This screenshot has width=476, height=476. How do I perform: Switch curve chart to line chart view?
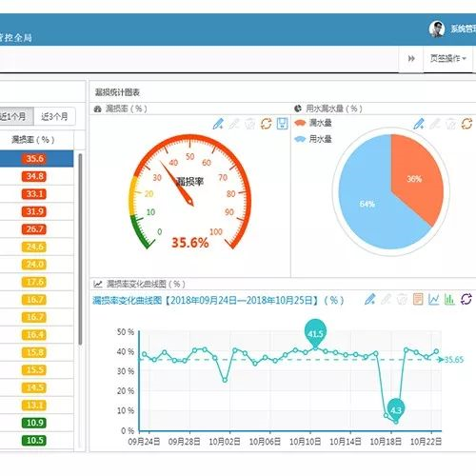coord(433,299)
